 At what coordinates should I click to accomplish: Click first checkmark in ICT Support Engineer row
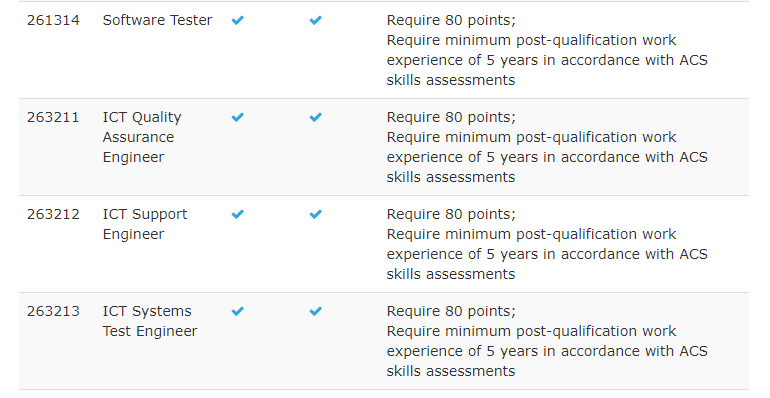coord(238,214)
